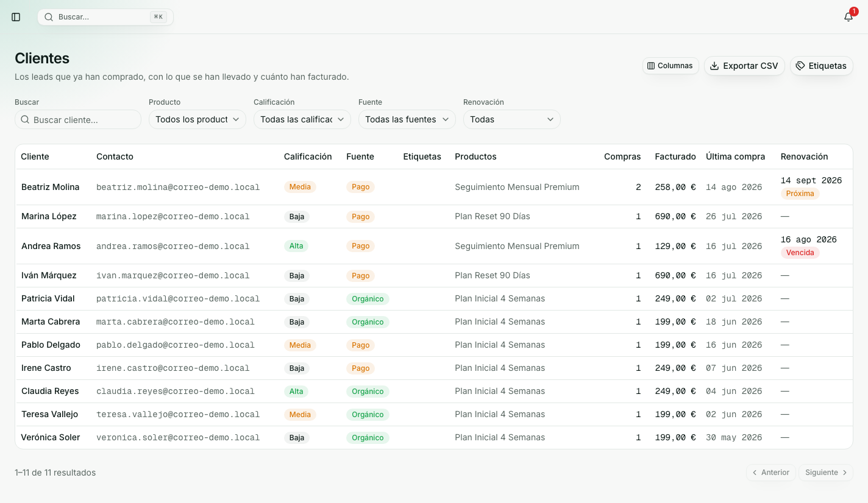The image size is (868, 503).
Task: Click the Renovación column header
Action: pos(804,157)
